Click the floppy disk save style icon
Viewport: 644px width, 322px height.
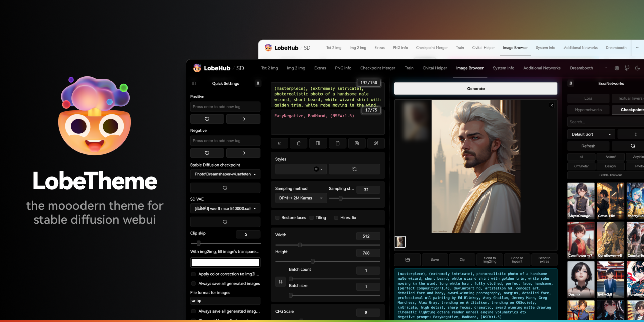point(357,143)
